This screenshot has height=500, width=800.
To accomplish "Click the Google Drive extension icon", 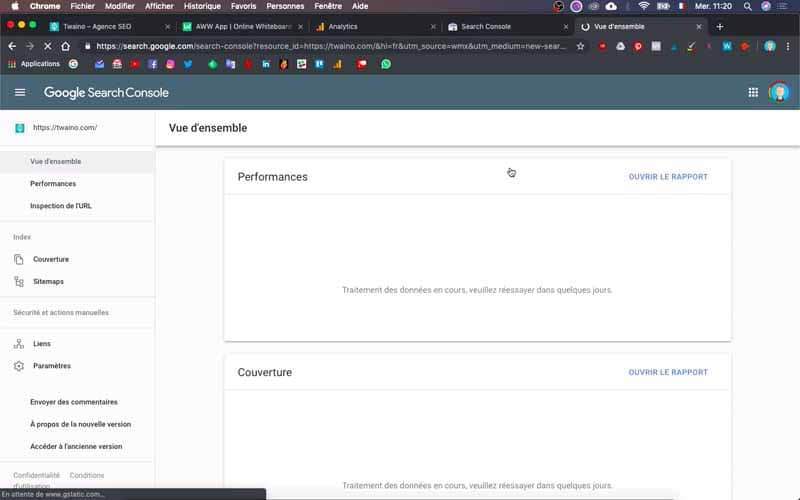I will click(x=620, y=46).
